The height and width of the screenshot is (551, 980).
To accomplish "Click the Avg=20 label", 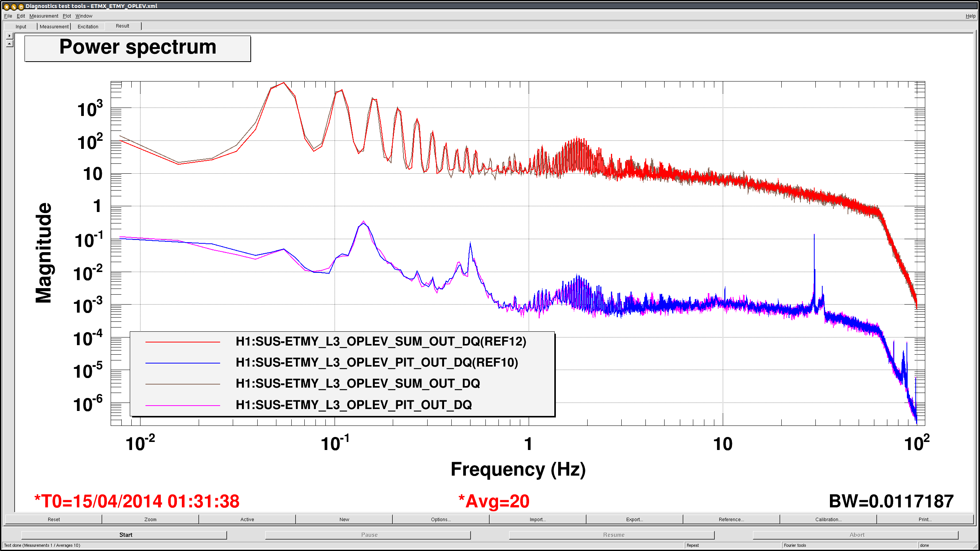I will click(494, 501).
